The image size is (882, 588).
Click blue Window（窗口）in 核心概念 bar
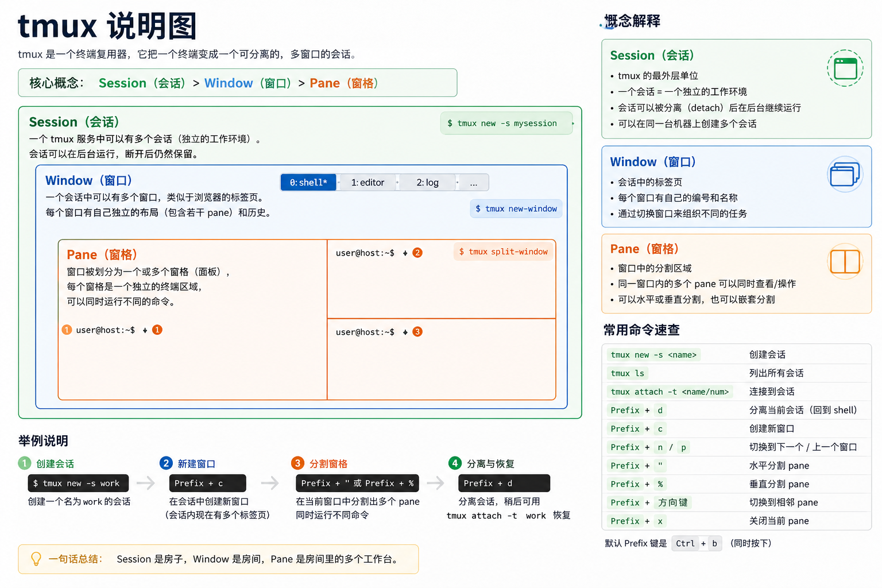(248, 83)
